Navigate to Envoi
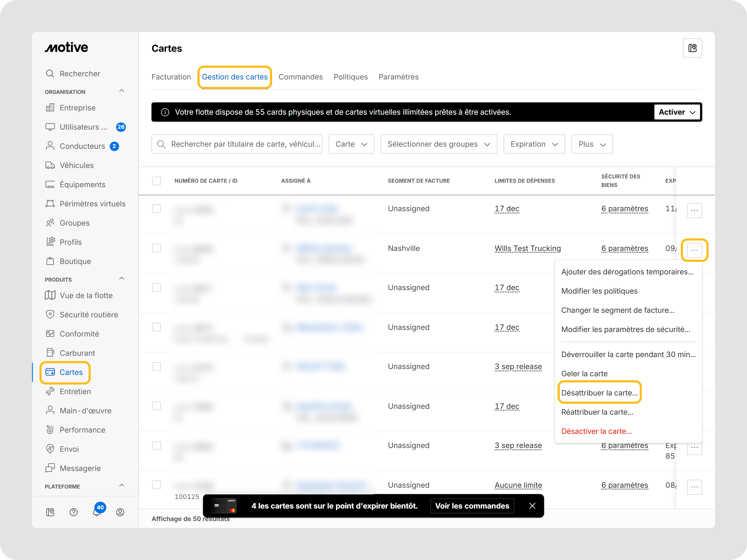Image resolution: width=747 pixels, height=560 pixels. (x=62, y=449)
